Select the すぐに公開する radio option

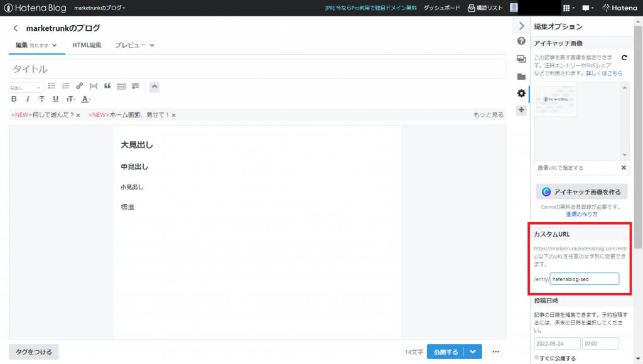coord(536,358)
